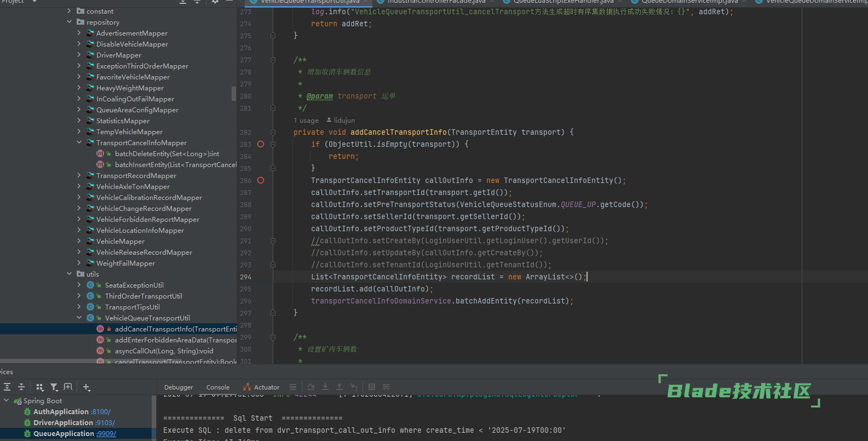
Task: Toggle code folding marker at line 282
Action: (273, 132)
